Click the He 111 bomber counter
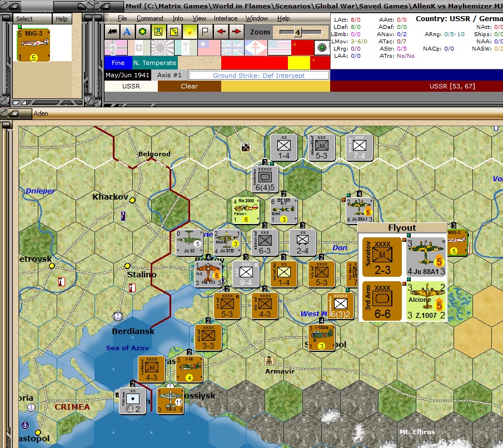 [208, 274]
